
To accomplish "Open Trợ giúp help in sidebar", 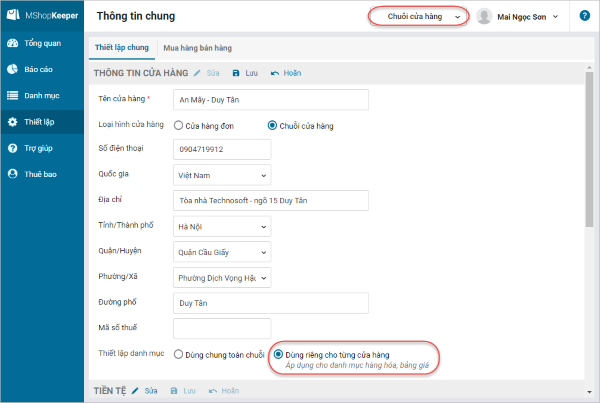I will (40, 148).
